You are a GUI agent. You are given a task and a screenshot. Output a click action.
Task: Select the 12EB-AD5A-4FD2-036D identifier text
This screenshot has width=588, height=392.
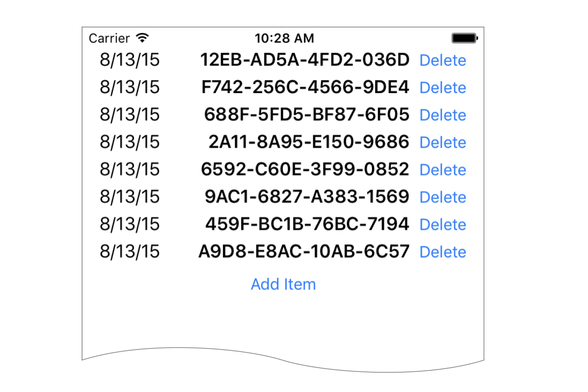tap(305, 60)
